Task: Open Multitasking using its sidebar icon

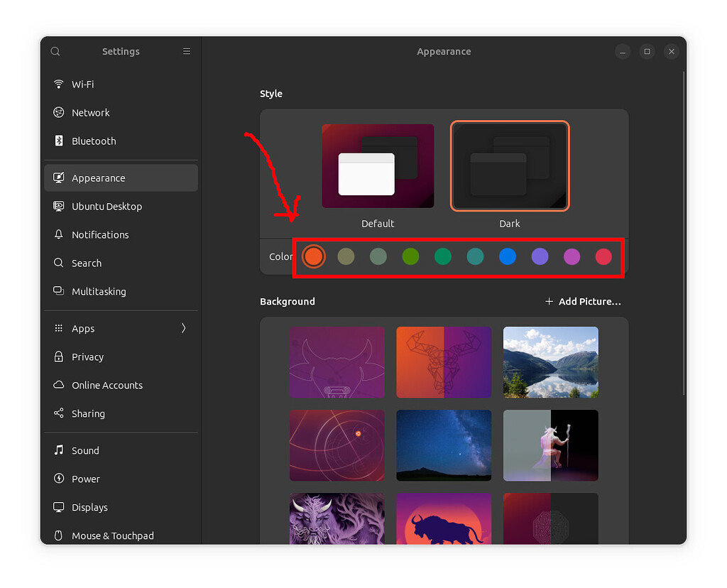Action: coord(59,291)
